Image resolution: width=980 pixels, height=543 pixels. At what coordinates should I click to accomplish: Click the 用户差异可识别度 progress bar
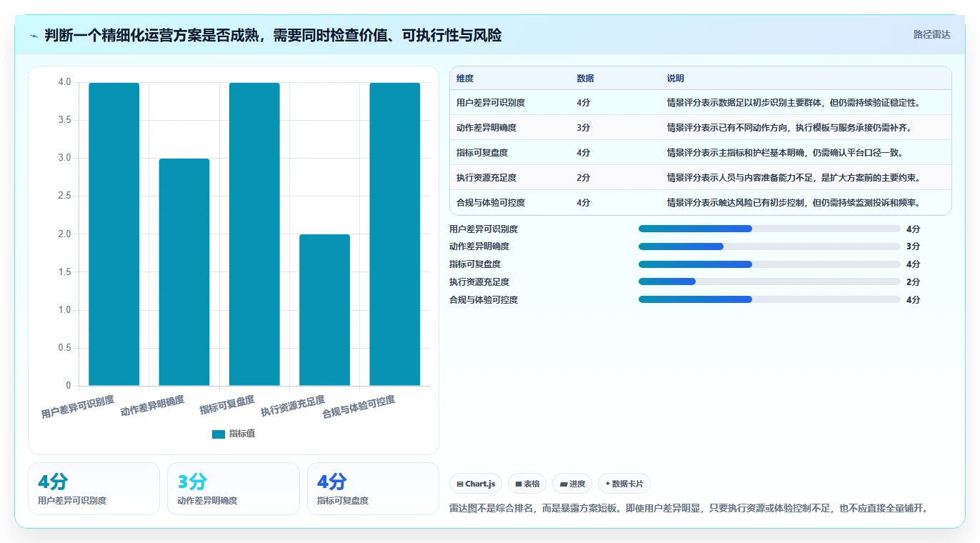coord(769,229)
